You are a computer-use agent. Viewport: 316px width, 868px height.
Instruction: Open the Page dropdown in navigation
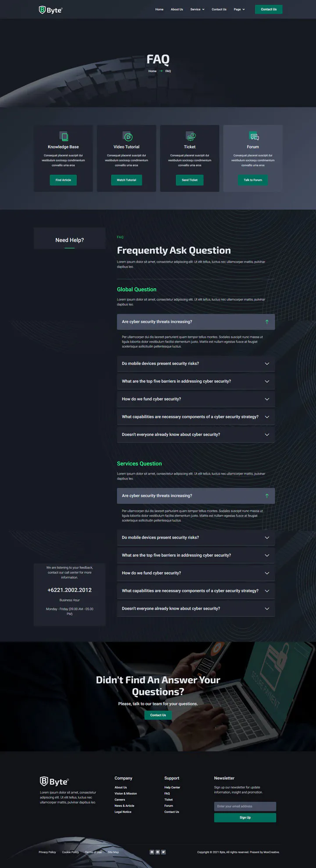(239, 9)
